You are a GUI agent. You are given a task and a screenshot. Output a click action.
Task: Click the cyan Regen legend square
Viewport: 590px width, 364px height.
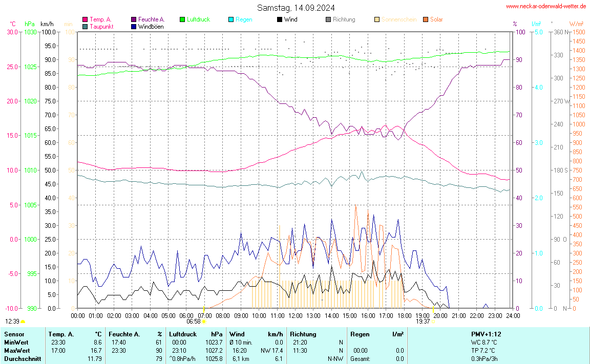point(231,19)
